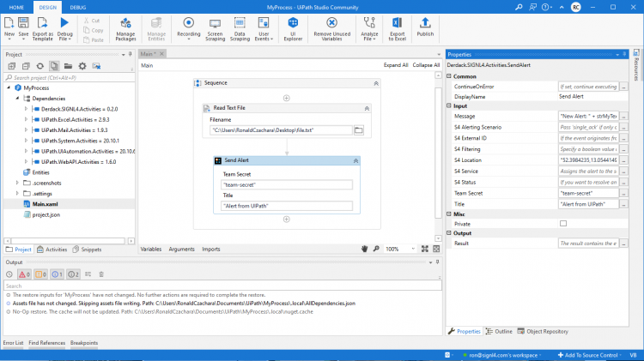
Task: Run Debug File
Action: point(64,28)
